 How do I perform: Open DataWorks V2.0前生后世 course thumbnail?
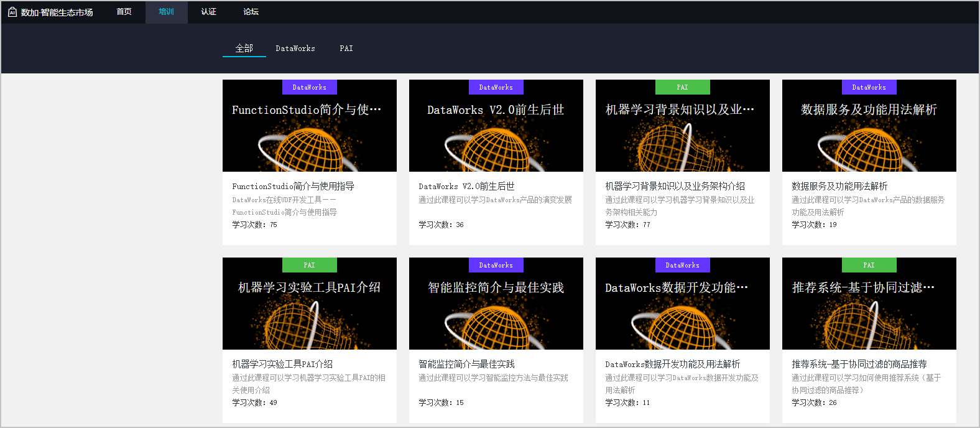tap(496, 126)
